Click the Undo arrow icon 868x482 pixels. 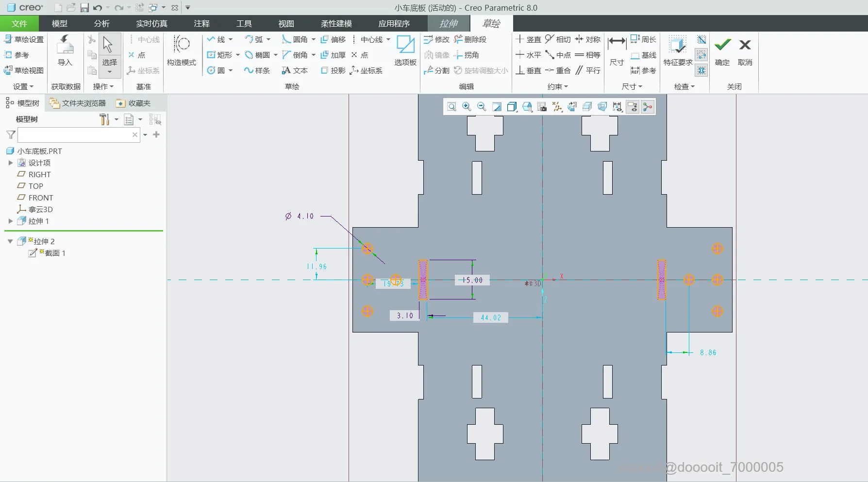[x=98, y=7]
